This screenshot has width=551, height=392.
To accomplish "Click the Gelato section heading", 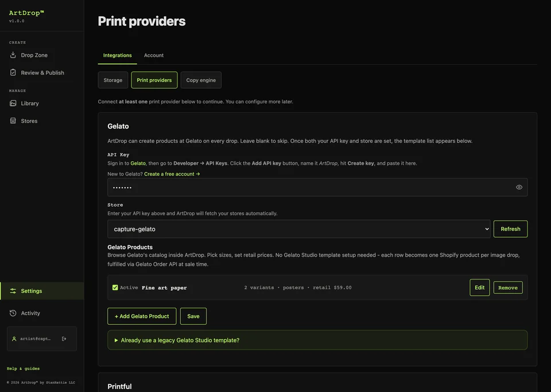I will click(x=118, y=126).
